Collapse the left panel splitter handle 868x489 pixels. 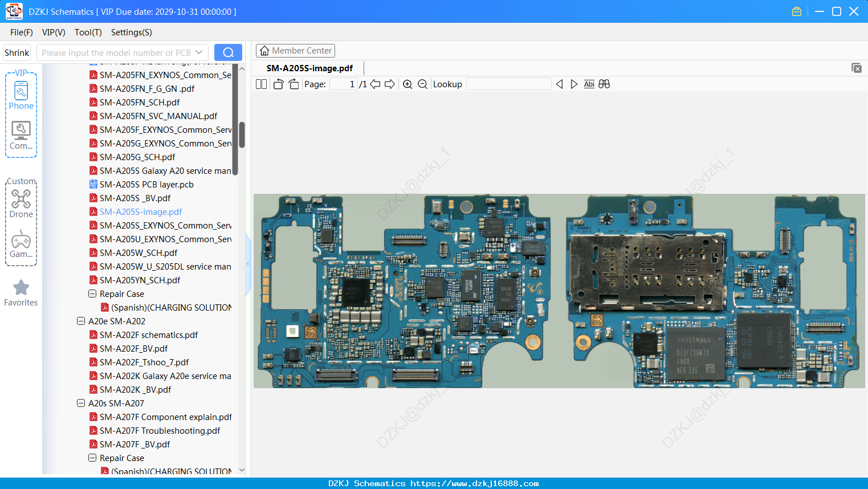pyautogui.click(x=248, y=264)
